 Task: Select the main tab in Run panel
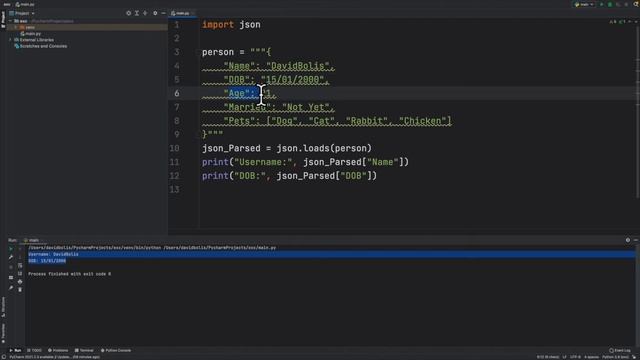pyautogui.click(x=32, y=240)
